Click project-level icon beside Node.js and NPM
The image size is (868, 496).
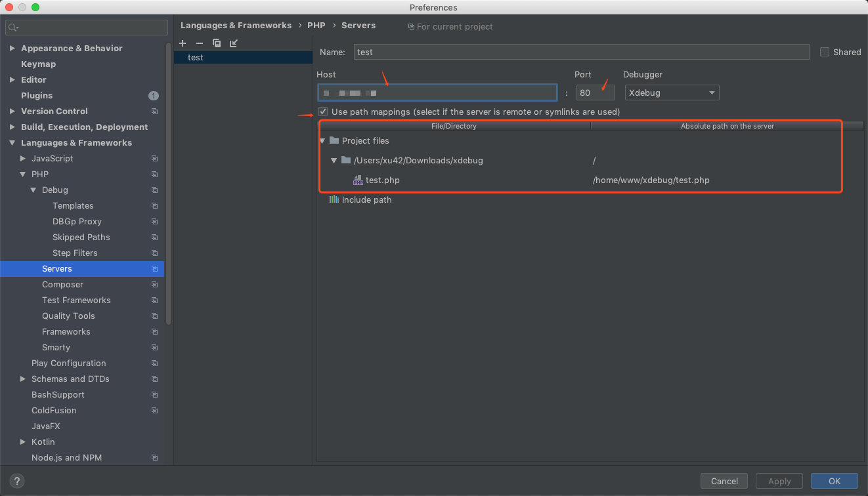tap(154, 458)
